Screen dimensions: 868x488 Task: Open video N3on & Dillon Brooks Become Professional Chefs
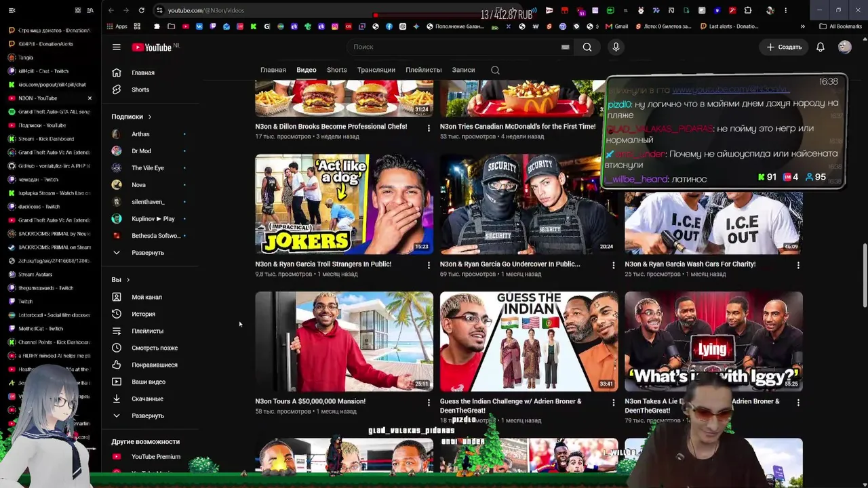(331, 127)
